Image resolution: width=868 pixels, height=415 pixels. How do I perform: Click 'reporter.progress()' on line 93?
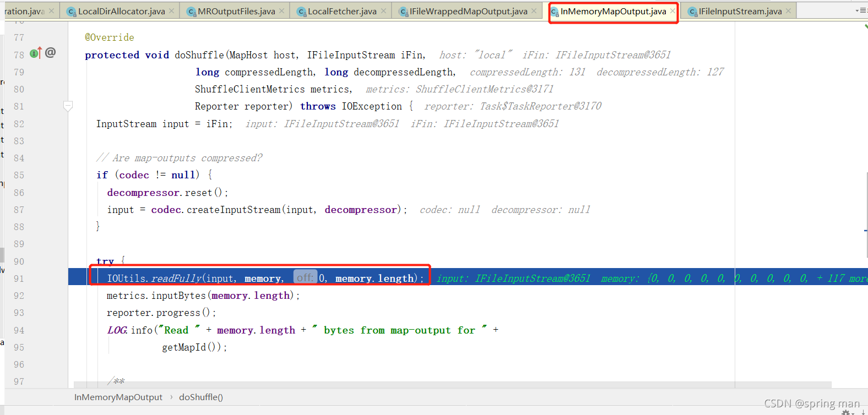tap(159, 313)
